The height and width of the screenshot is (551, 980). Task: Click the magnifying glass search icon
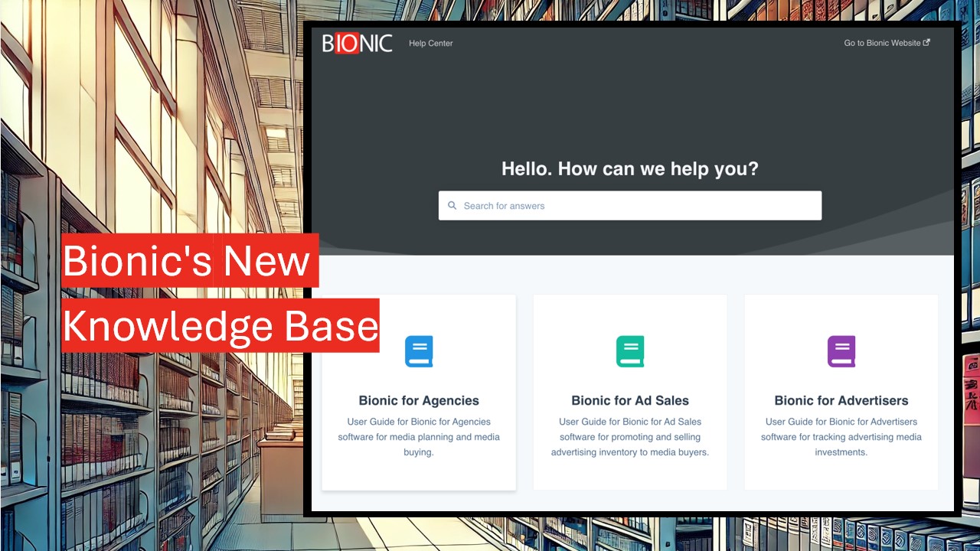tap(452, 206)
